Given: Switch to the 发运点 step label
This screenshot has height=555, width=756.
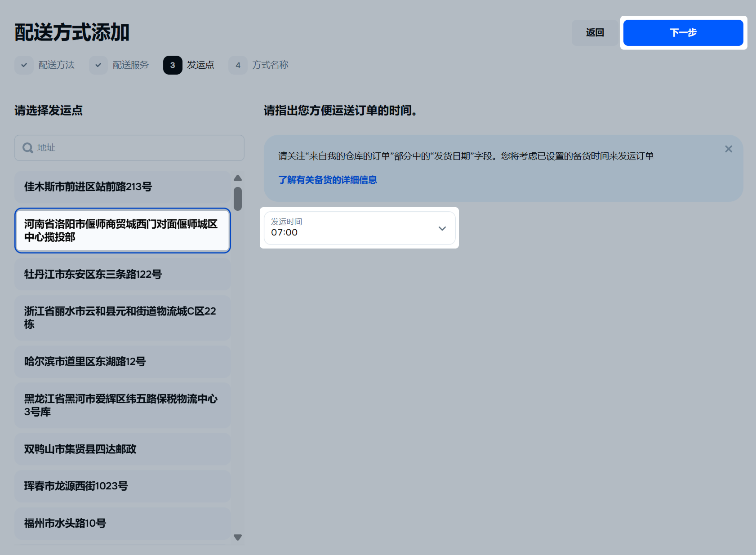Looking at the screenshot, I should [200, 65].
